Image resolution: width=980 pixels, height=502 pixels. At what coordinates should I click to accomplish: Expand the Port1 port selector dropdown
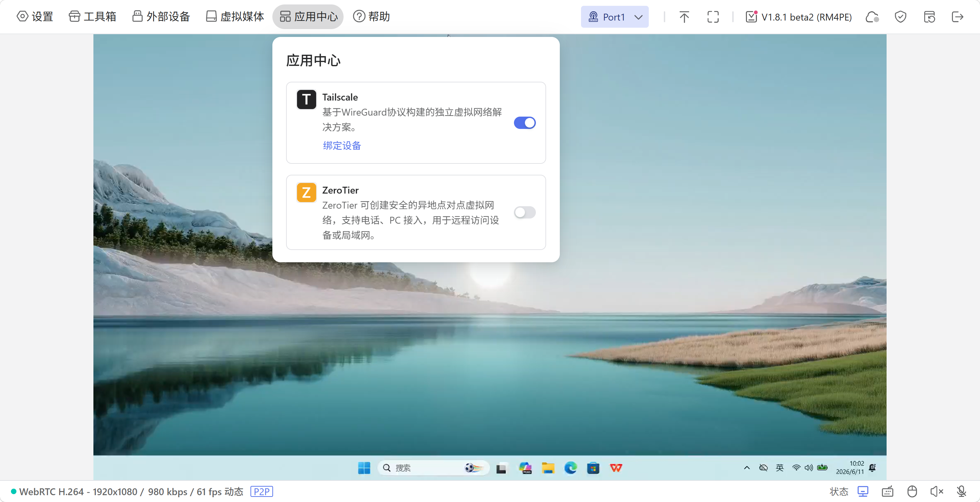tap(615, 17)
